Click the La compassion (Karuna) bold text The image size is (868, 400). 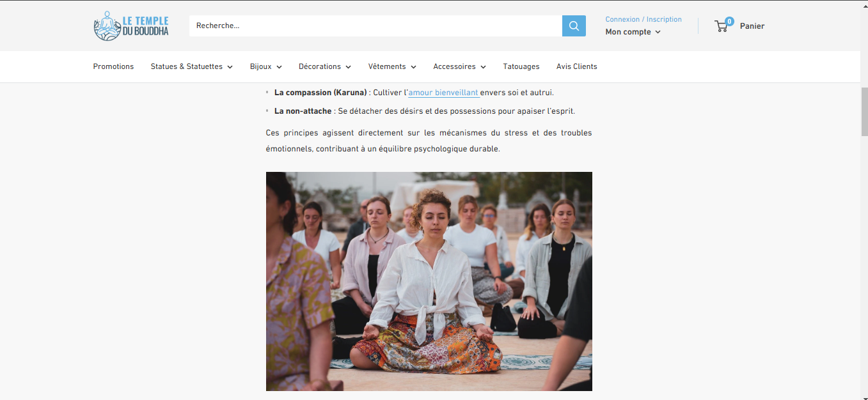pos(320,93)
